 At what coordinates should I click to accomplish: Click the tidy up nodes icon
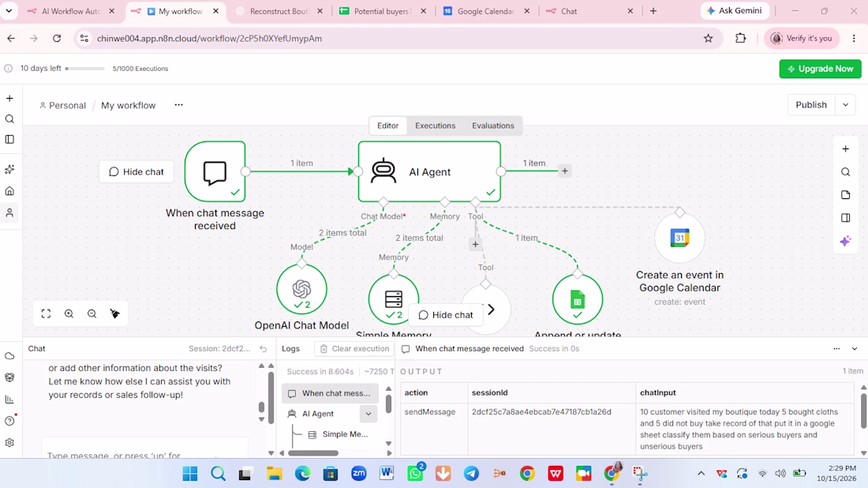(115, 313)
